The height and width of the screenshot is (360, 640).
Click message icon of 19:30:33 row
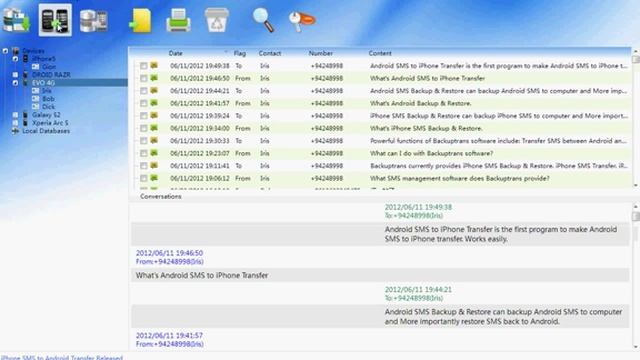point(154,140)
